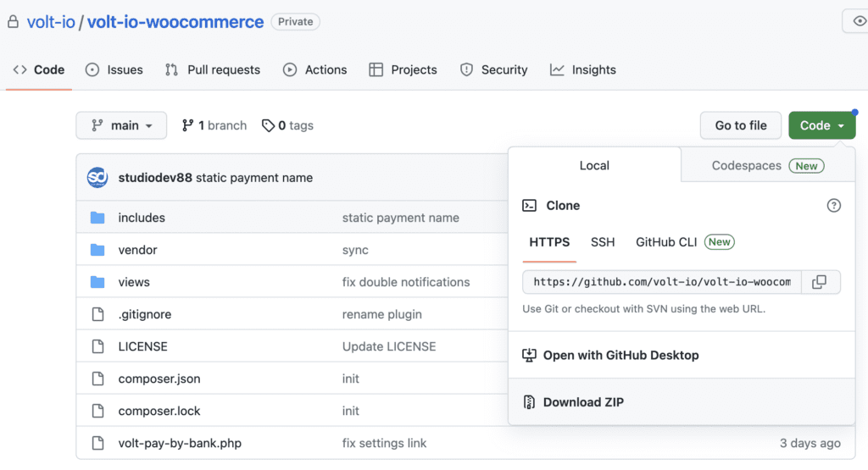The image size is (868, 470).
Task: Go to the Pull requests tab
Action: pos(213,69)
